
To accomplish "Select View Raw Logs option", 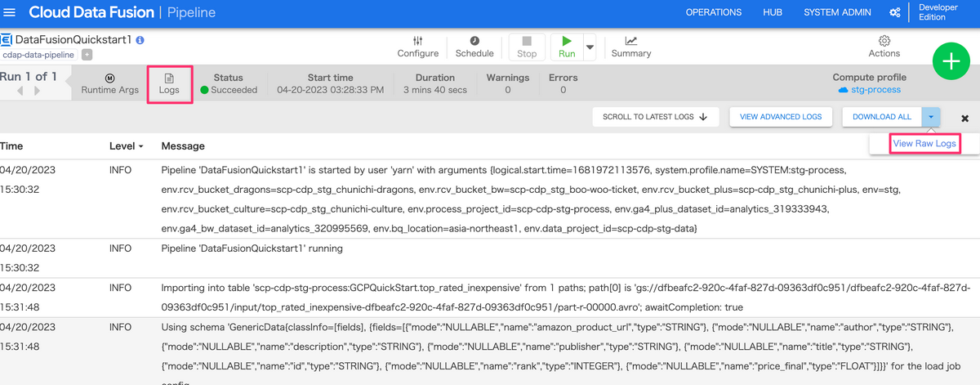I will pos(924,143).
